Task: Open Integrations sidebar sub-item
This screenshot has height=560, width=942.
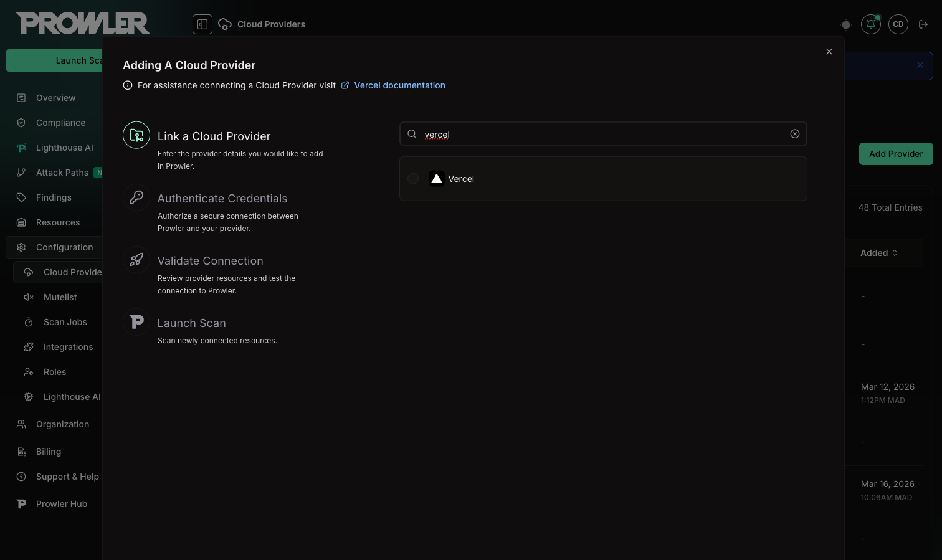Action: coord(68,347)
